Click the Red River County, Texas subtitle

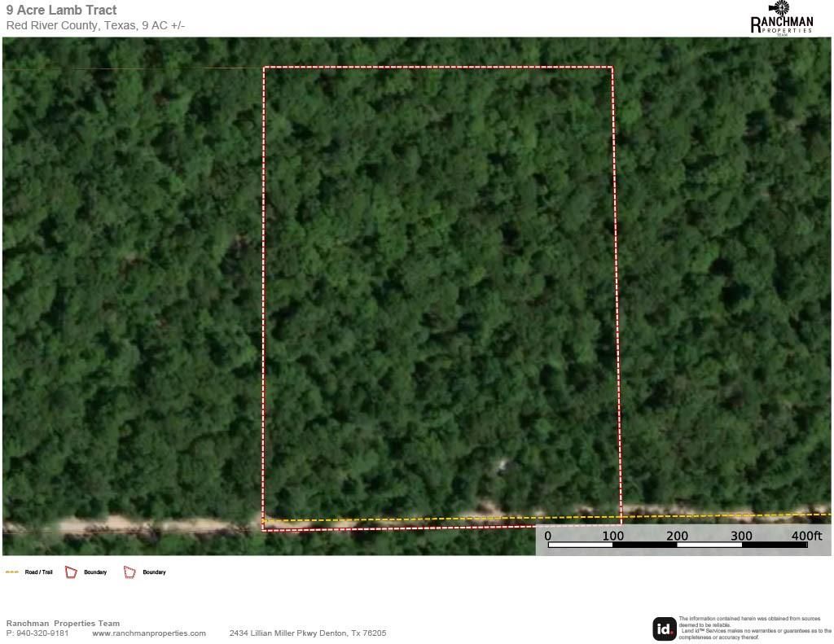[x=95, y=25]
